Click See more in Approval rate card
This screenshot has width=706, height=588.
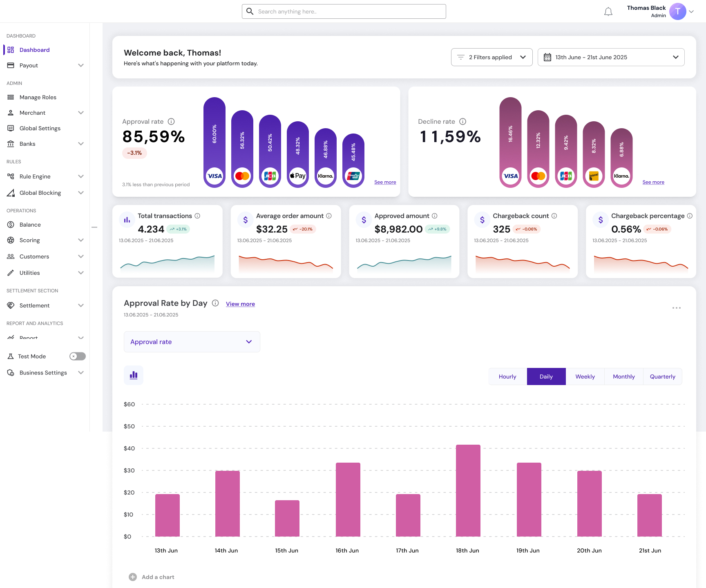point(385,182)
